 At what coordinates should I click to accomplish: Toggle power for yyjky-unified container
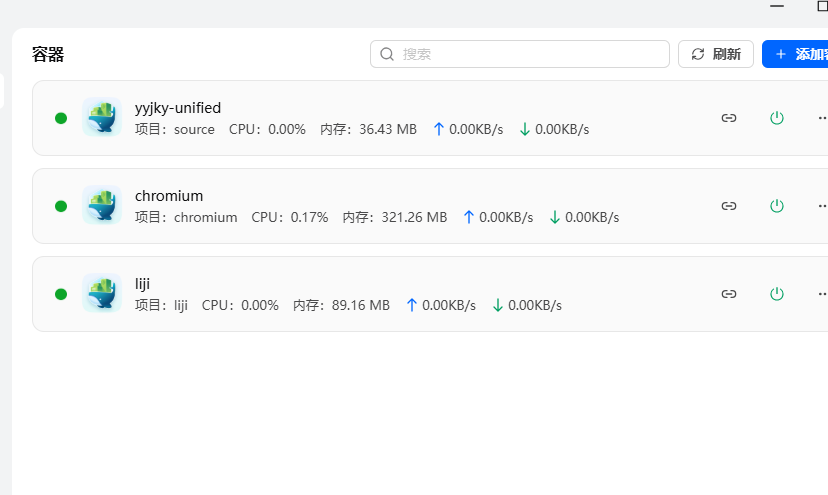(777, 118)
